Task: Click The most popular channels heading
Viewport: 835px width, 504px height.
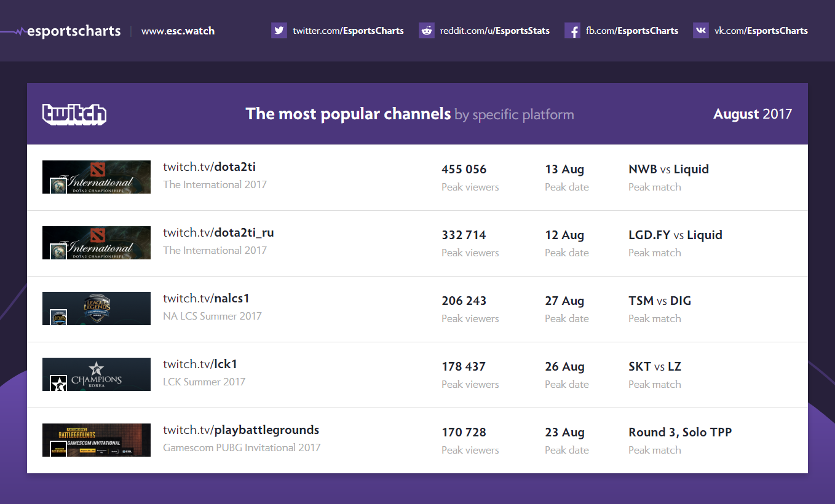Action: pyautogui.click(x=348, y=114)
